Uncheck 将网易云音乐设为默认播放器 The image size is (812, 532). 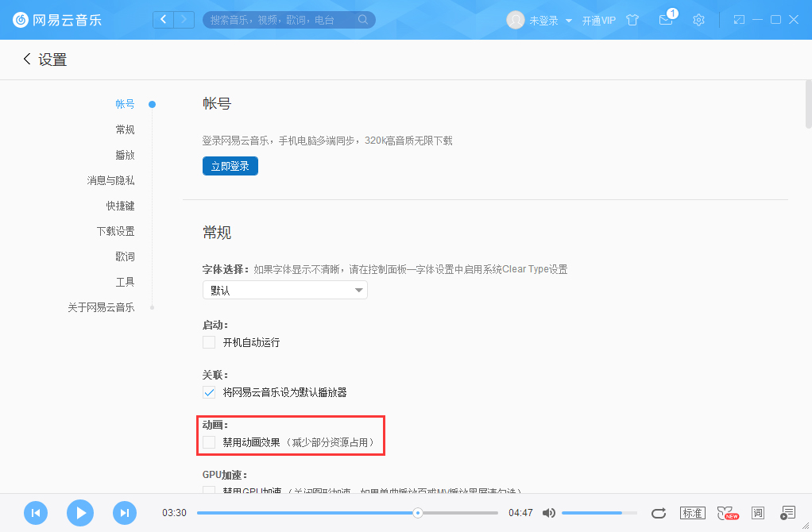pos(209,391)
